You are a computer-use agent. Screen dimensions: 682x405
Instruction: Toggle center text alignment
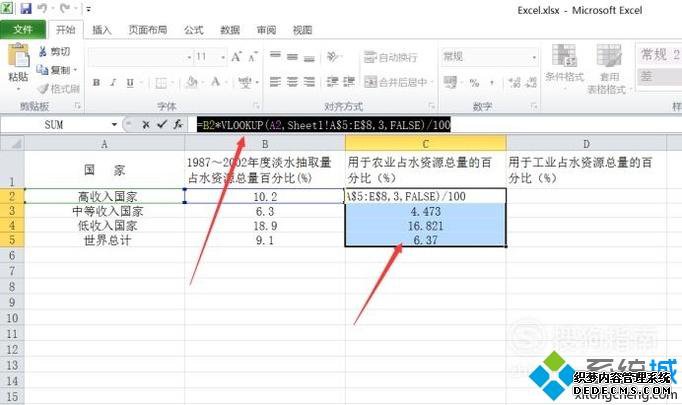point(292,82)
